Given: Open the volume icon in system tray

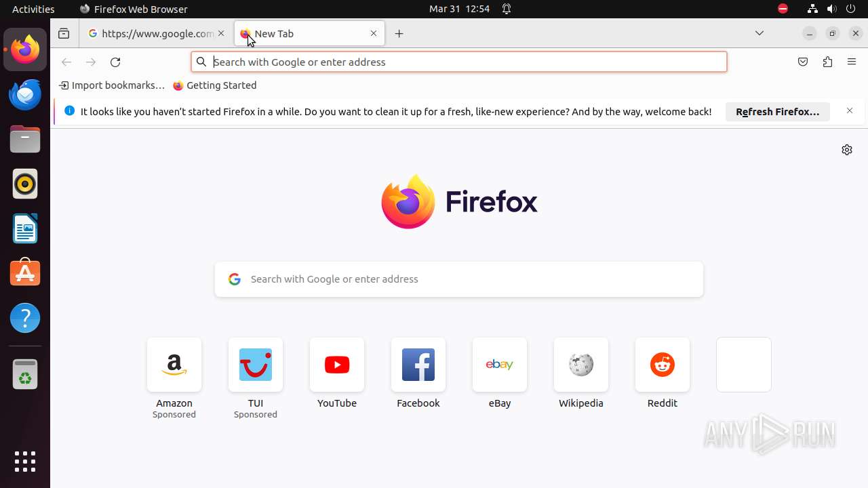Looking at the screenshot, I should (x=832, y=9).
